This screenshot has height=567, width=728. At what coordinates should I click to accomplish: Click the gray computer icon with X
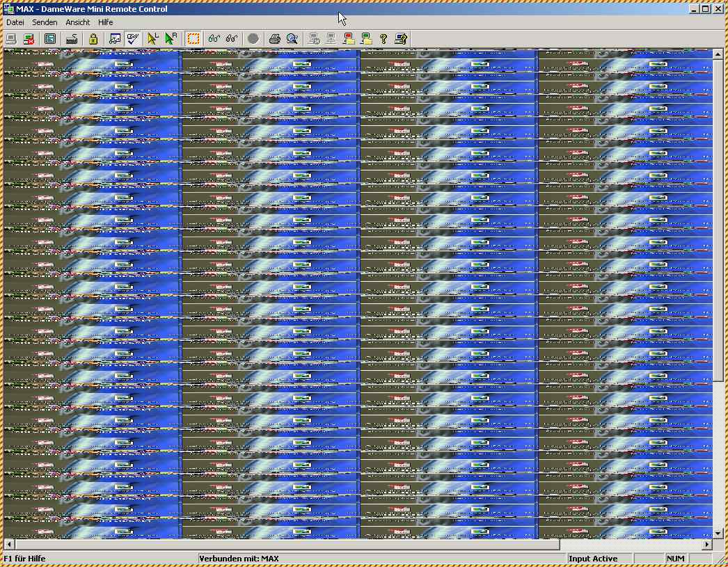(x=314, y=39)
